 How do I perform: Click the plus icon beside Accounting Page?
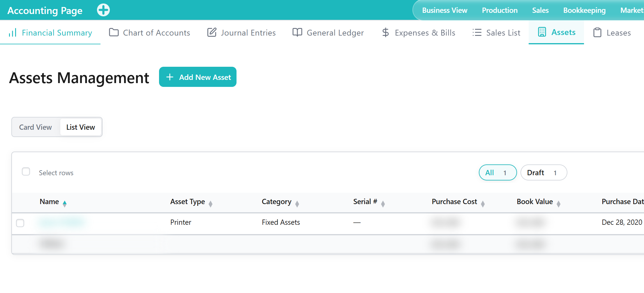[103, 10]
